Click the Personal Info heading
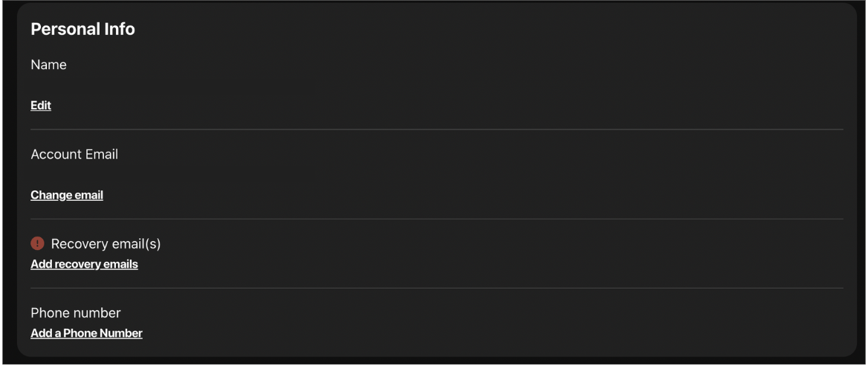Image resolution: width=868 pixels, height=366 pixels. click(82, 30)
